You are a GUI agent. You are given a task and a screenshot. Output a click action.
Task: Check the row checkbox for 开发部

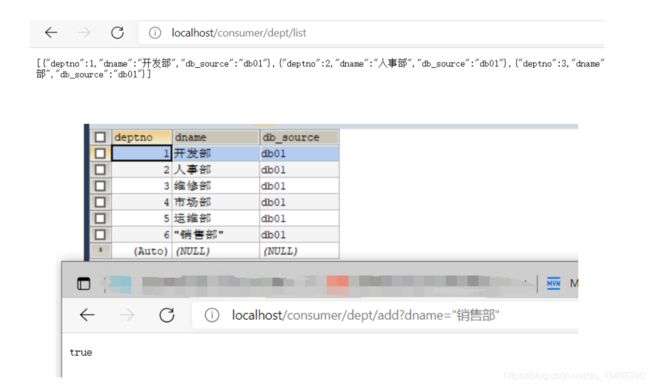100,153
